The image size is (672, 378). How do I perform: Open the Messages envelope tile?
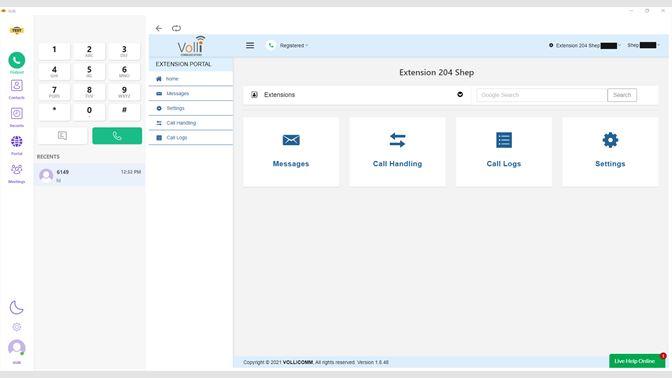click(x=291, y=152)
